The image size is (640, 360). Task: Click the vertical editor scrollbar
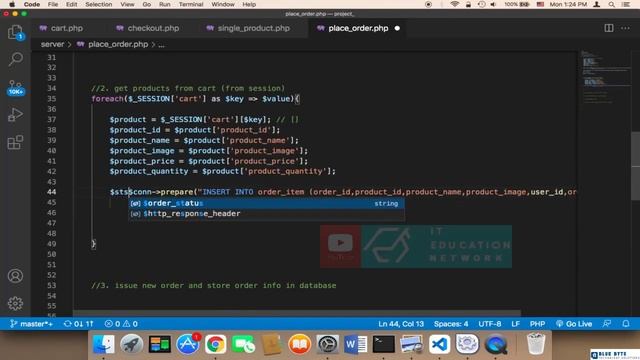tap(636, 165)
